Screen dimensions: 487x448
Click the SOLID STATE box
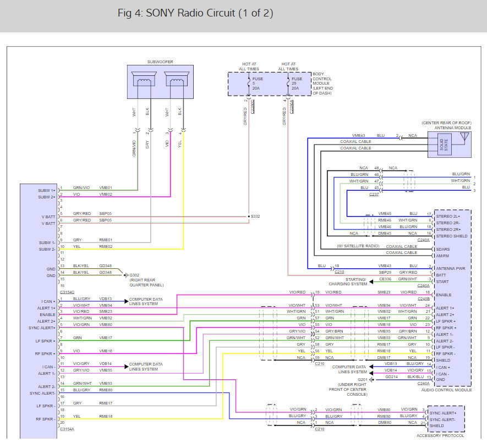[444, 145]
